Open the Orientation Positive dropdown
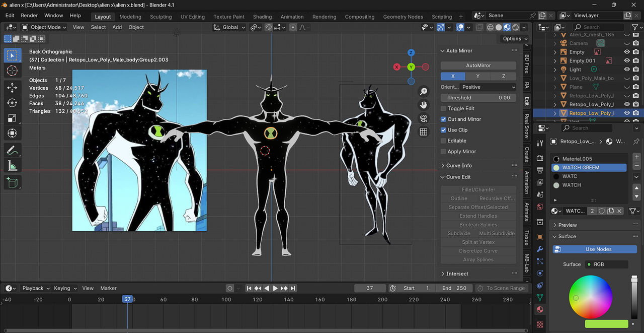Image resolution: width=644 pixels, height=333 pixels. tap(489, 87)
